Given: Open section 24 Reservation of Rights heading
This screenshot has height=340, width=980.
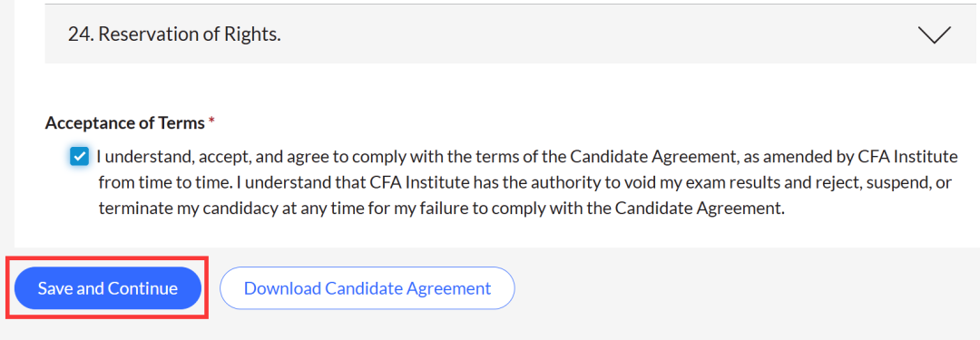Looking at the screenshot, I should tap(174, 34).
